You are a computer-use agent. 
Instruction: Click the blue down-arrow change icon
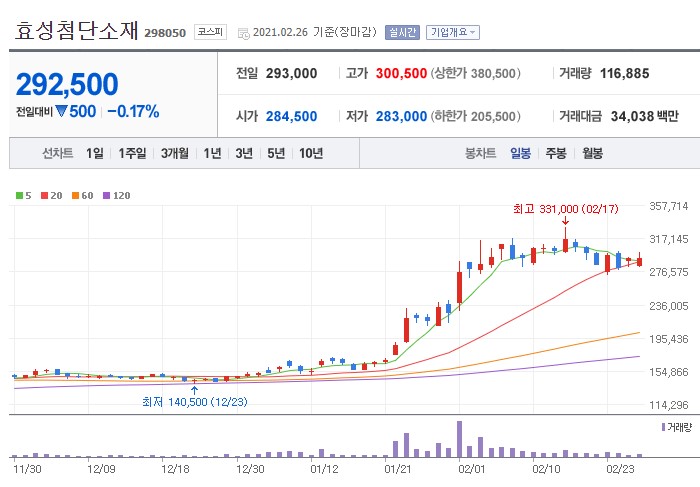(x=61, y=111)
